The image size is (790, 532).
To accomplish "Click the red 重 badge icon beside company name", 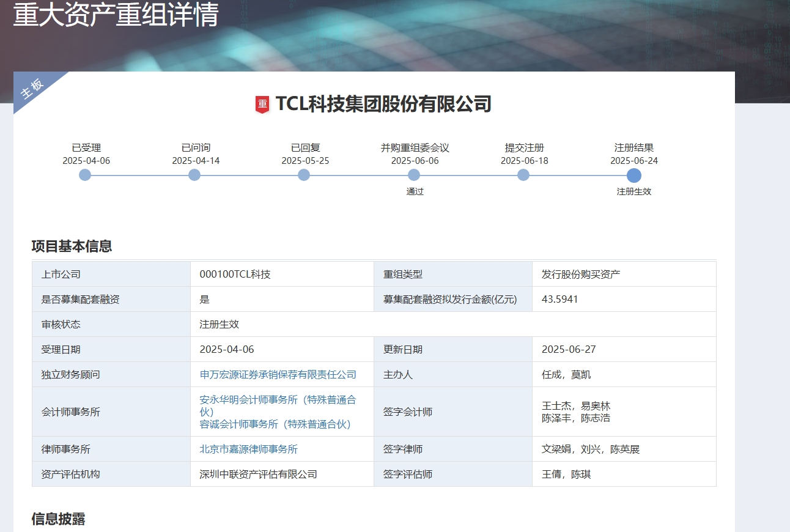I will pyautogui.click(x=262, y=105).
